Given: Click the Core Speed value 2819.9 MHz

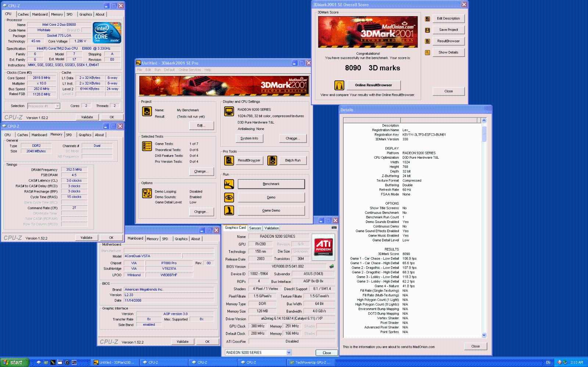Looking at the screenshot, I should pos(42,78).
